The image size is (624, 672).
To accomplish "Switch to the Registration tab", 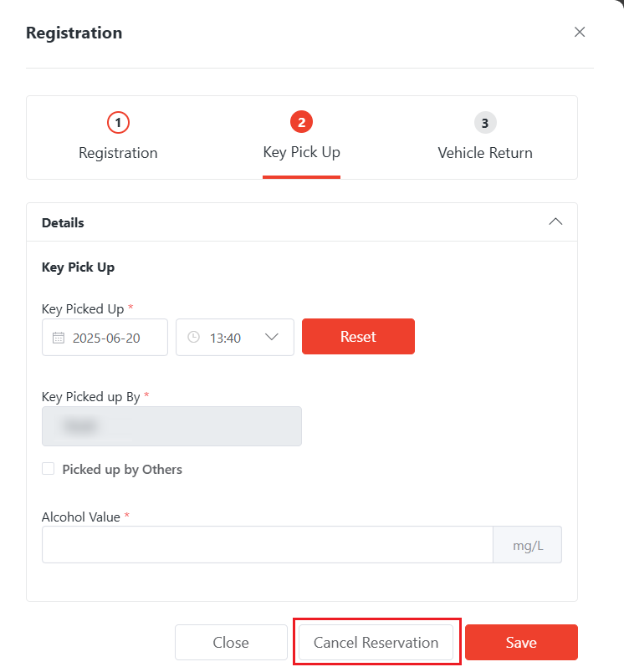I will 118,153.
